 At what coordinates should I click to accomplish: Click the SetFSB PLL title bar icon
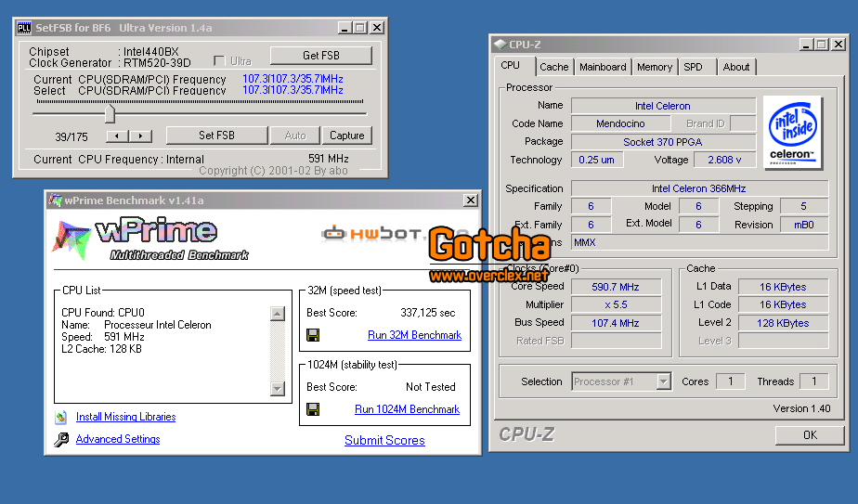tap(24, 27)
